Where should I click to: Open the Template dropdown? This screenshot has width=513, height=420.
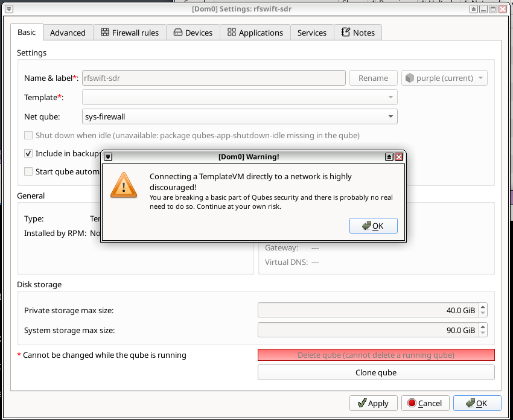[x=238, y=97]
